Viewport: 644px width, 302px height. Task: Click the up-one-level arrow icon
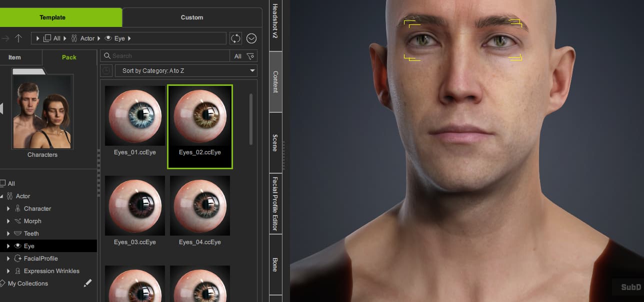pyautogui.click(x=18, y=38)
